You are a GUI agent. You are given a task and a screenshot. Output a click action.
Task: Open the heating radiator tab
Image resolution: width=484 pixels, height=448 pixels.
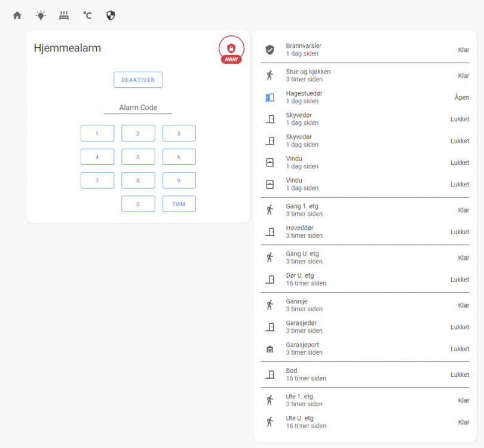(64, 16)
